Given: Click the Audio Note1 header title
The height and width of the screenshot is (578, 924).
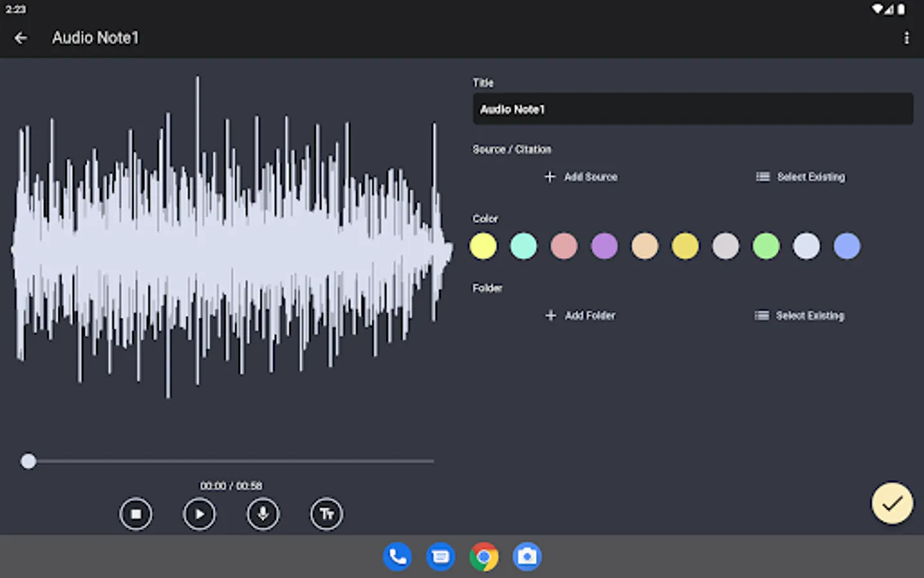Looking at the screenshot, I should click(x=96, y=38).
